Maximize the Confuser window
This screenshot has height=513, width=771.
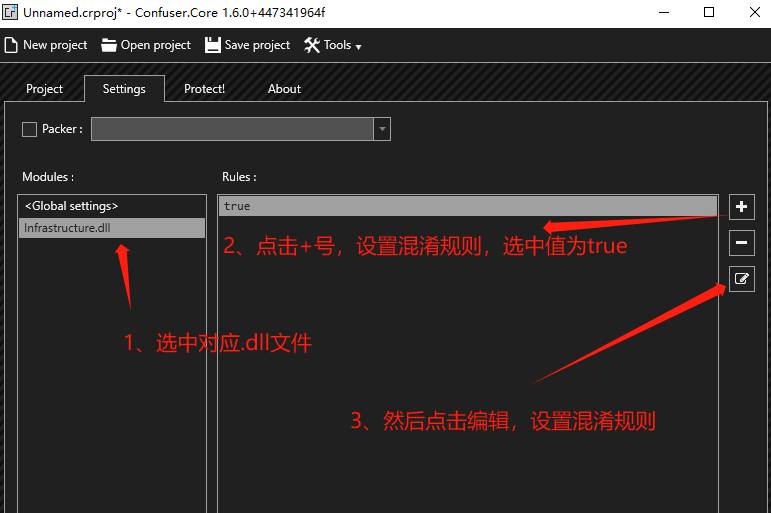click(709, 13)
